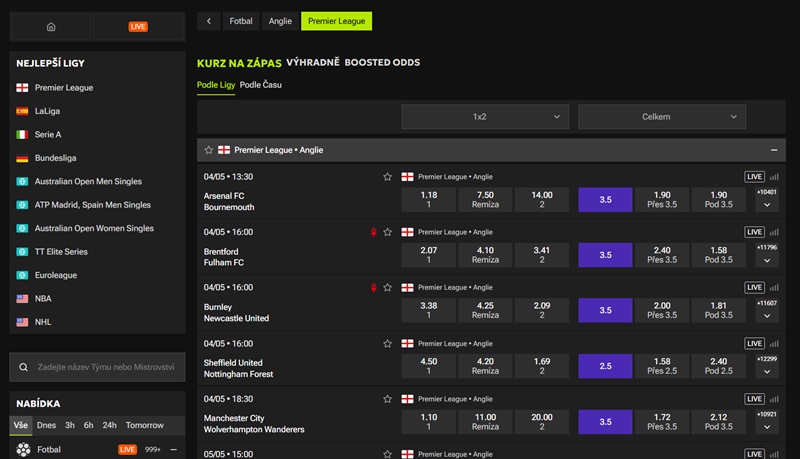Select purple 2.5 total line for Sheffield

coord(605,366)
